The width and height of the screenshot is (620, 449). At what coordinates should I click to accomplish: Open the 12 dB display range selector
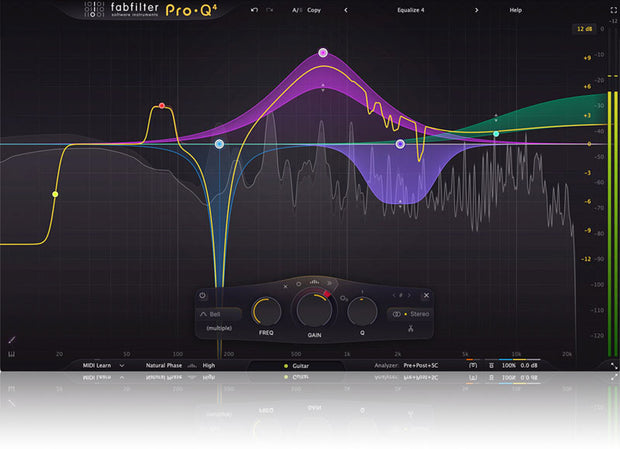pyautogui.click(x=584, y=29)
